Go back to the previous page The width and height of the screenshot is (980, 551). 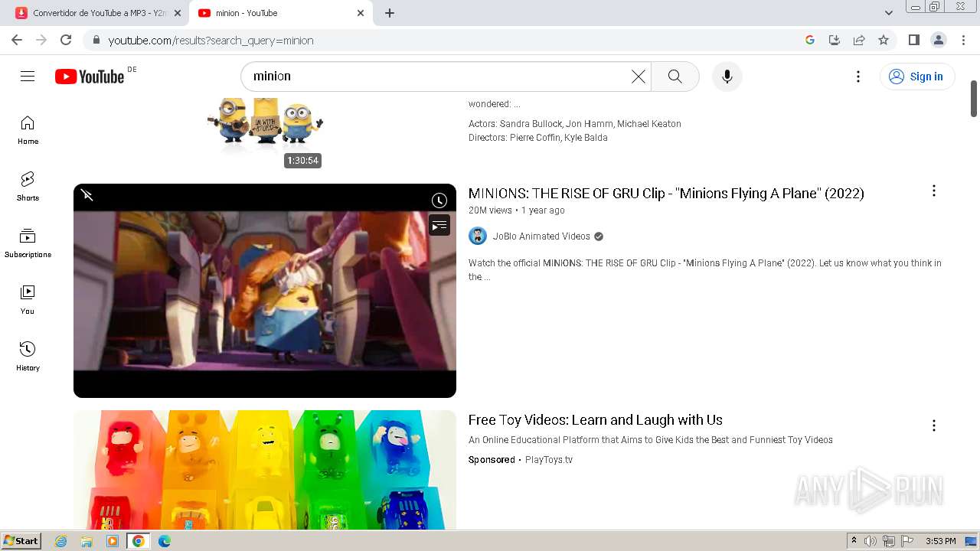(17, 40)
